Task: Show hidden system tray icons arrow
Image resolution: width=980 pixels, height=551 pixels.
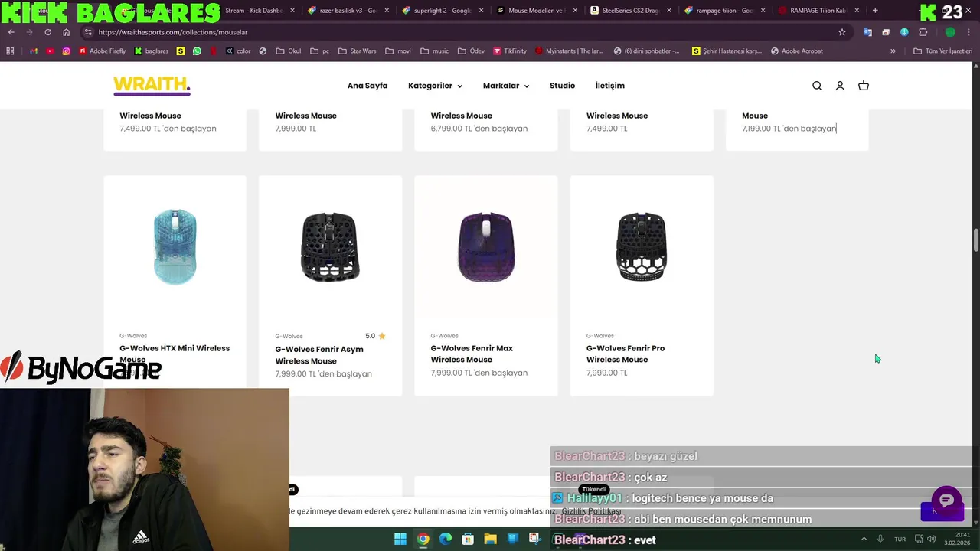Action: click(864, 540)
